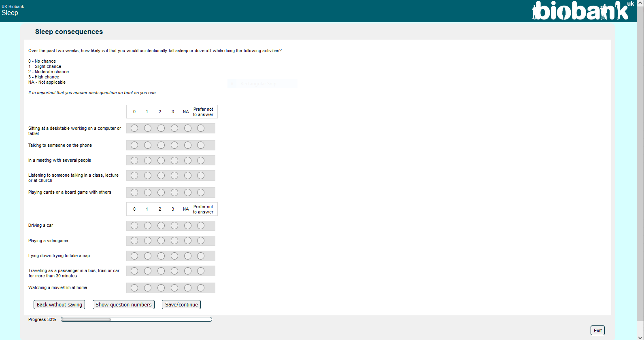The width and height of the screenshot is (644, 340).
Task: Choose NA for driving a car
Action: 188,226
